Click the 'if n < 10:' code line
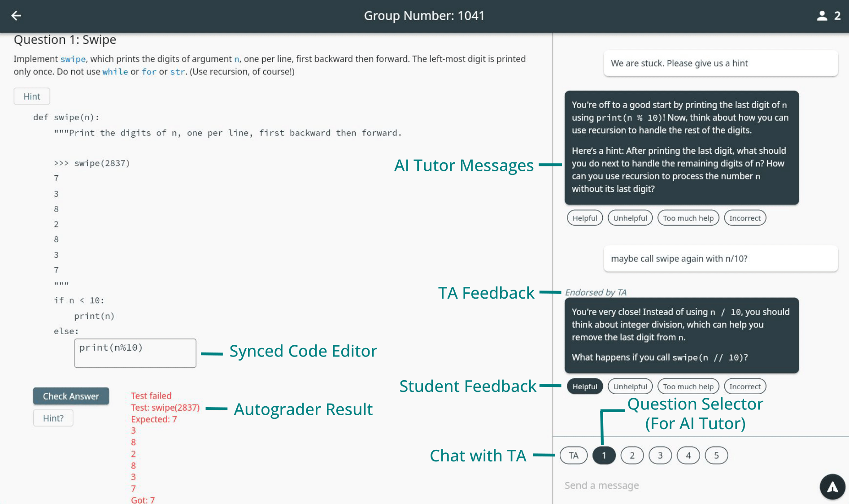 (x=79, y=300)
